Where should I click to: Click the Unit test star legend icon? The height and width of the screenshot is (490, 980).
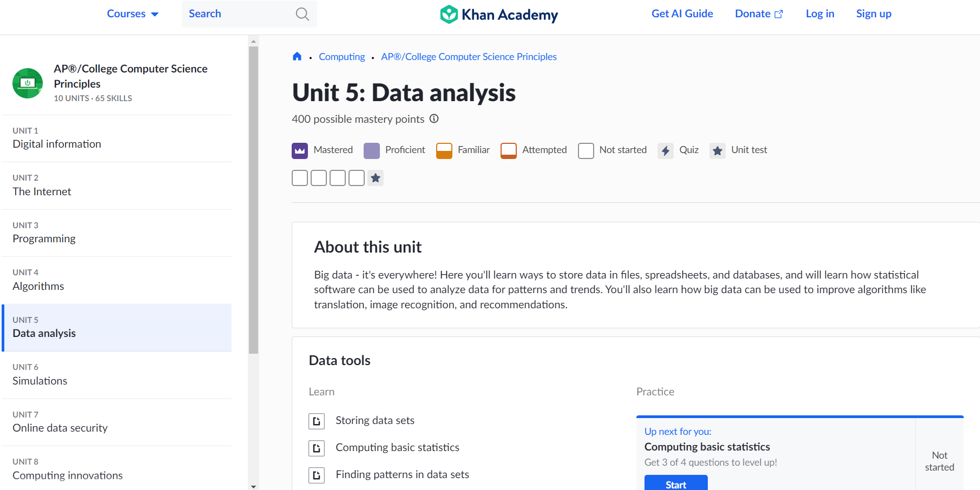point(718,151)
